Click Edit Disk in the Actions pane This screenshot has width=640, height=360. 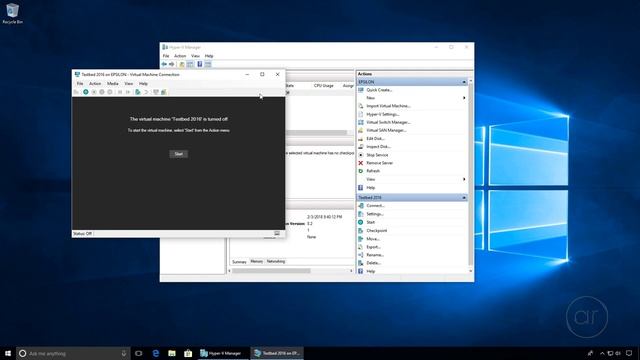point(375,139)
